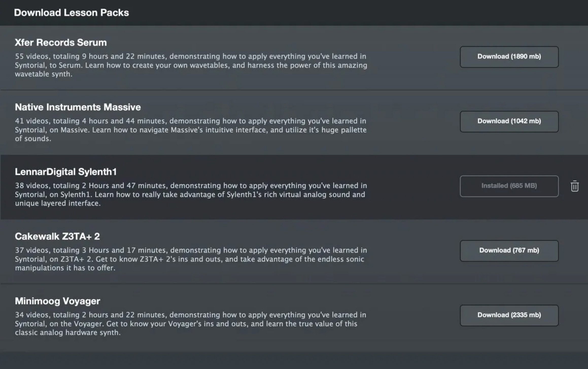This screenshot has width=588, height=369.
Task: Click the Massive pack description text
Action: tap(191, 130)
